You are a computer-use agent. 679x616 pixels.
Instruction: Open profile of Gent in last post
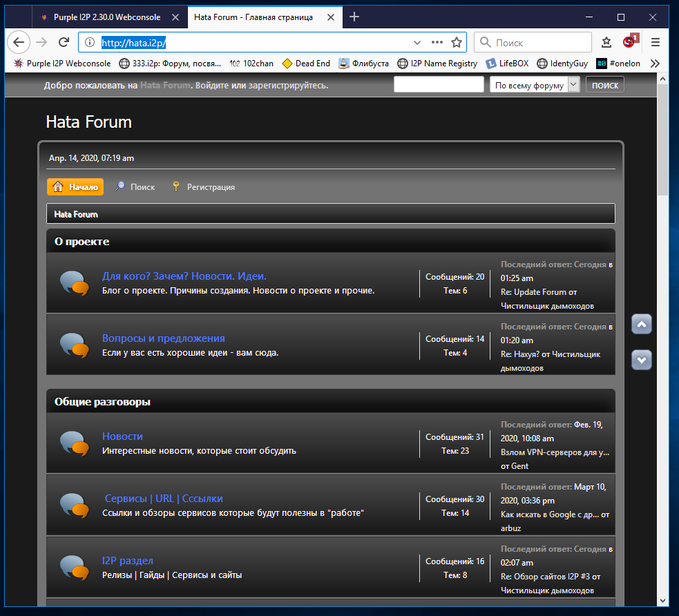520,466
